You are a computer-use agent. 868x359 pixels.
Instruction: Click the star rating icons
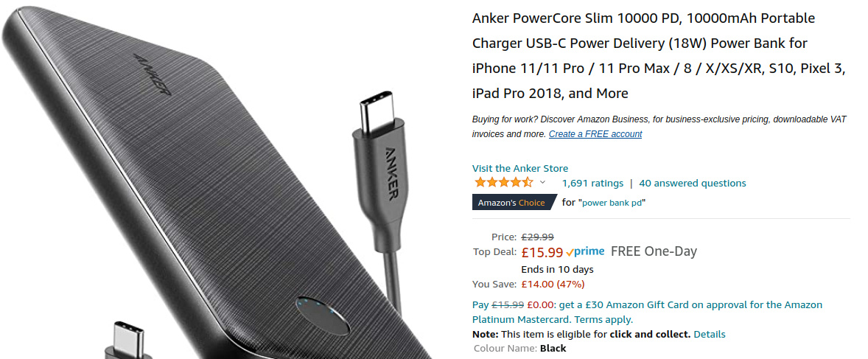(503, 183)
